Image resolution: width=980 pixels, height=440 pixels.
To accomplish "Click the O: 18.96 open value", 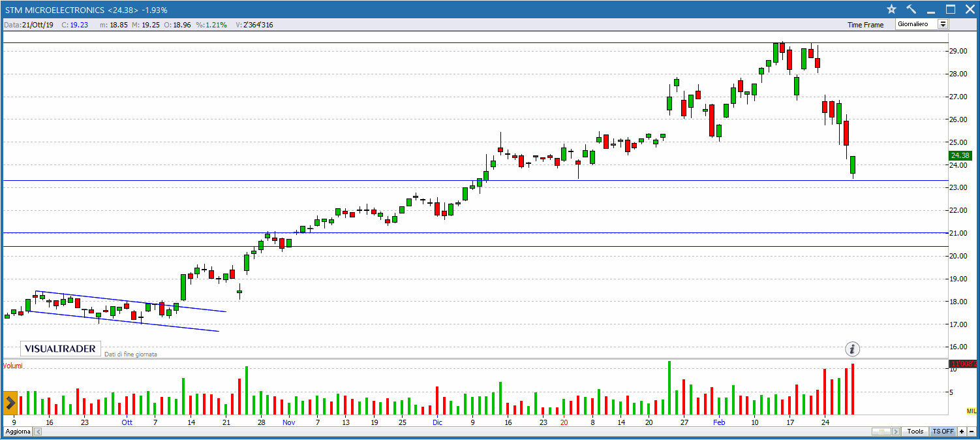I will click(177, 25).
